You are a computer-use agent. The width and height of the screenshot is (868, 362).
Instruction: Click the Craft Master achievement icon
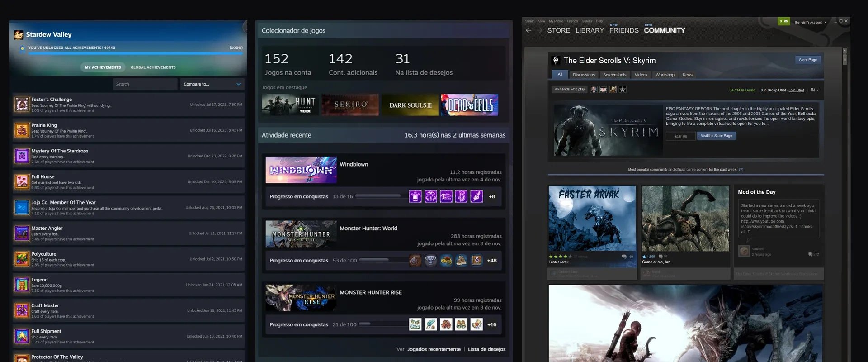(22, 311)
